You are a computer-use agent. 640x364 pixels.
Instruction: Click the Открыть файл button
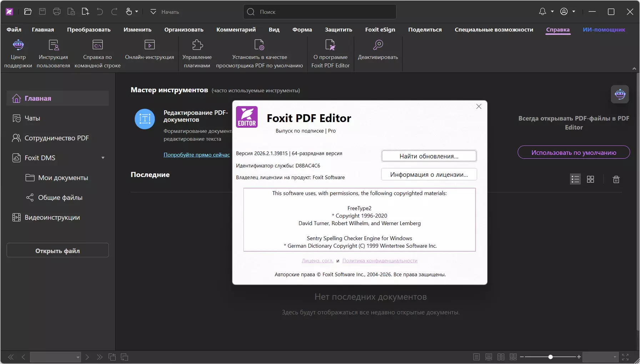(57, 251)
